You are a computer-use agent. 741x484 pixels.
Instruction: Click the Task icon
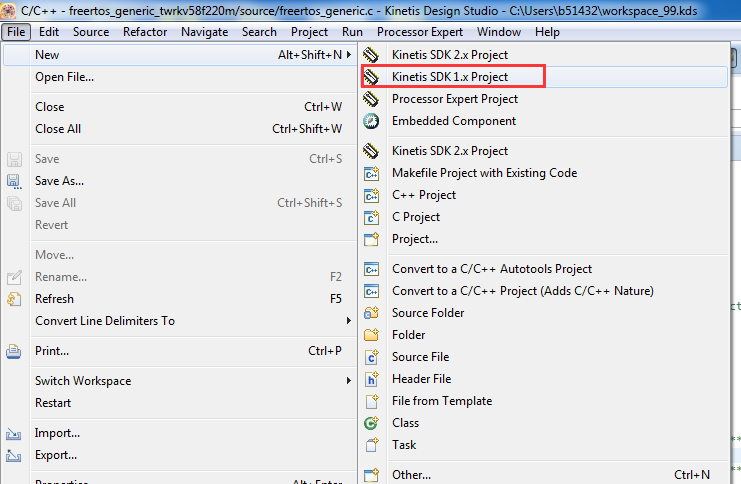coord(372,445)
